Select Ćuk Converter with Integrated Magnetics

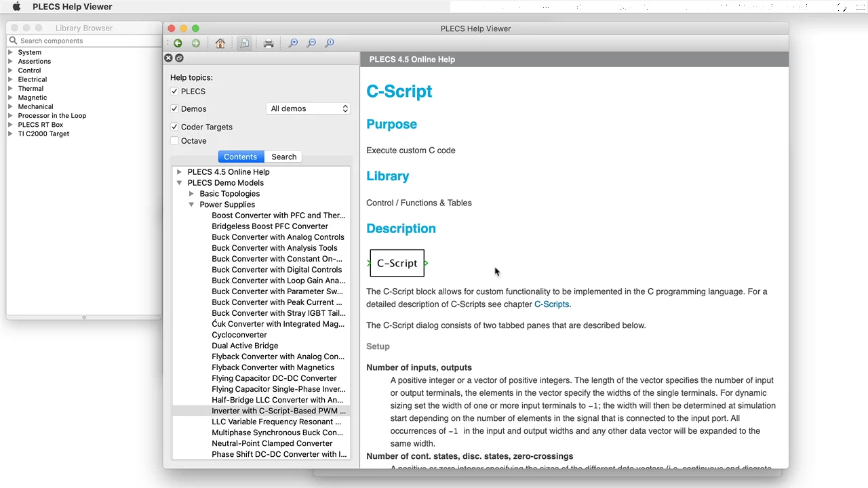click(278, 324)
